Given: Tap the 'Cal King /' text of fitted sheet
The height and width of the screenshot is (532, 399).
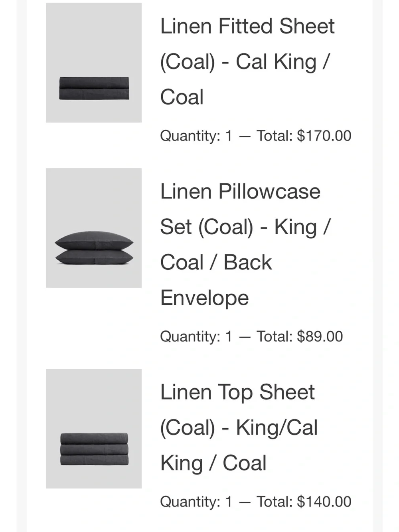Looking at the screenshot, I should [283, 62].
